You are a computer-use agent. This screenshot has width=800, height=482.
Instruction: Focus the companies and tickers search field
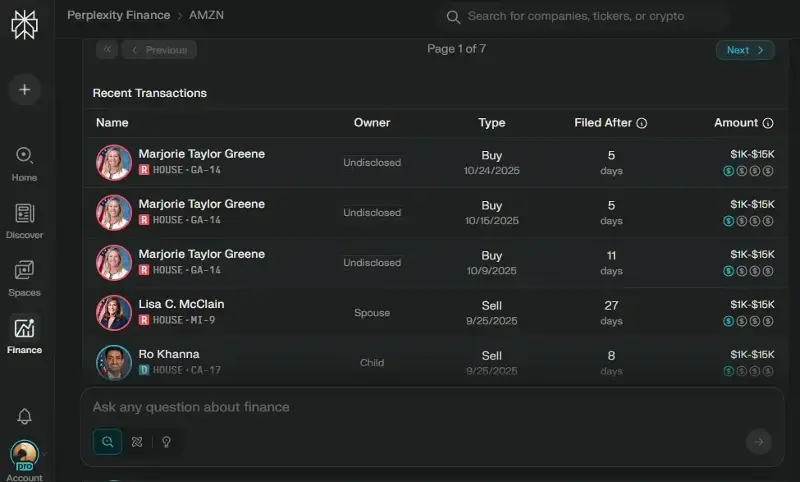(x=584, y=16)
